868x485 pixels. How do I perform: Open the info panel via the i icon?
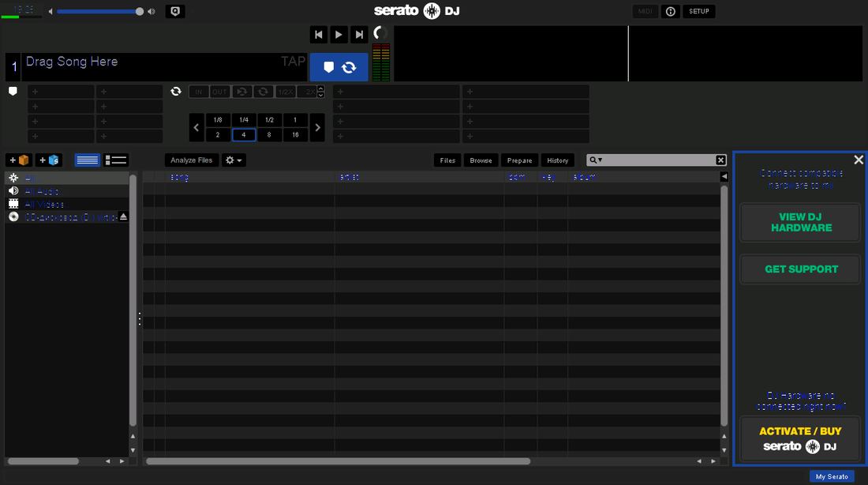pyautogui.click(x=670, y=11)
